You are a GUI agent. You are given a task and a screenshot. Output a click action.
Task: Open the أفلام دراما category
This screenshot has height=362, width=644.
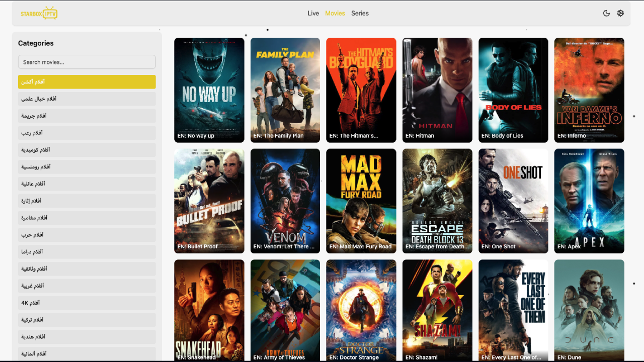[87, 252]
